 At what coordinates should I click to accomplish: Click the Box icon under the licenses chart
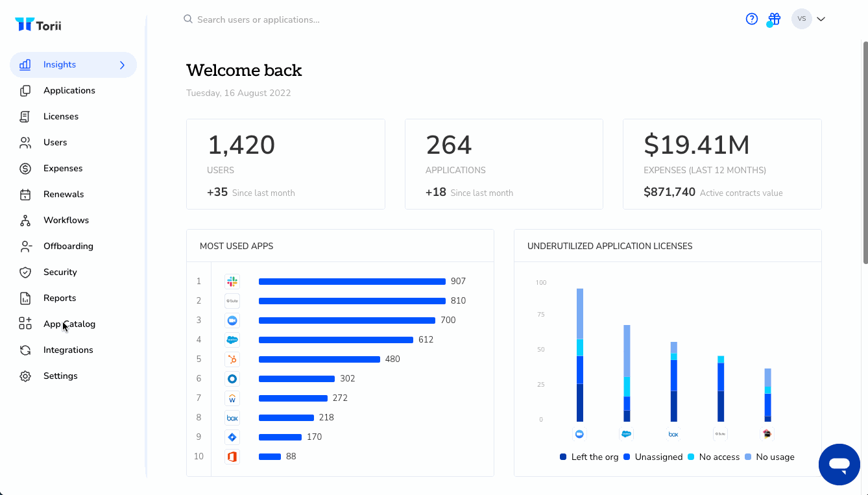673,434
